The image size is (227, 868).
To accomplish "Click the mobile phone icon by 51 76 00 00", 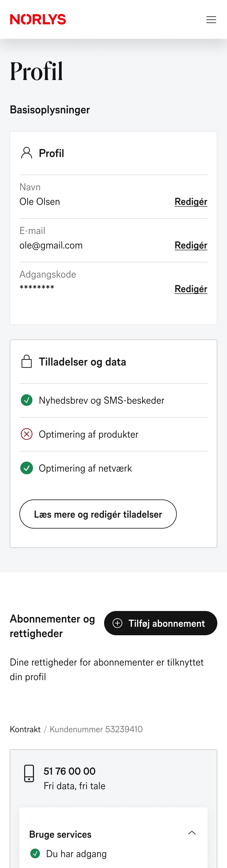I will tap(29, 773).
